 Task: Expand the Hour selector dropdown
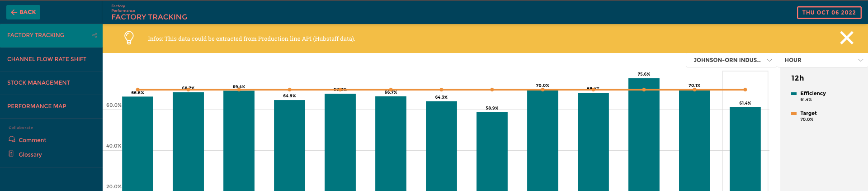click(x=823, y=60)
